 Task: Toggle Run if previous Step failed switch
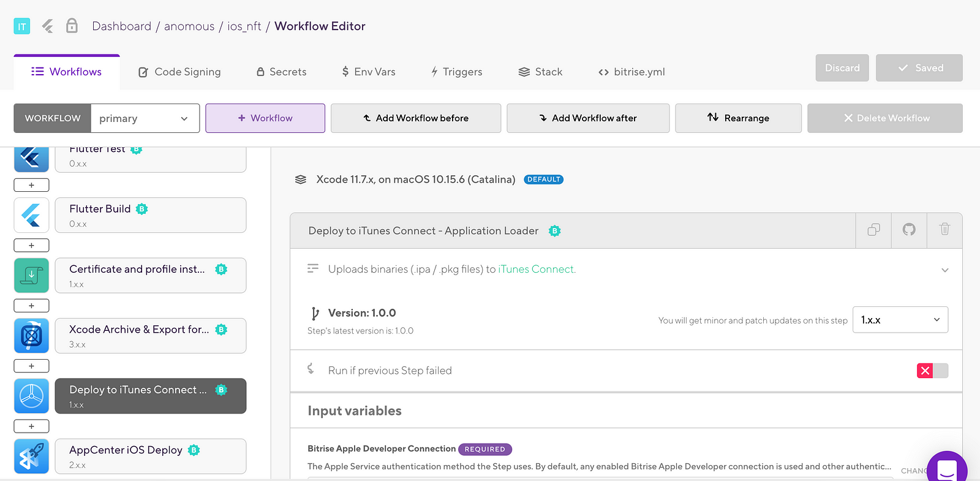[932, 371]
